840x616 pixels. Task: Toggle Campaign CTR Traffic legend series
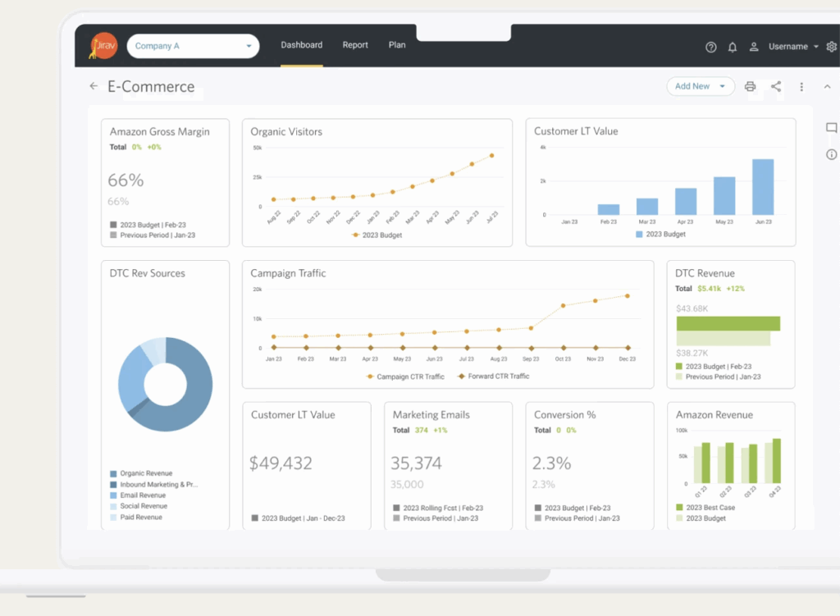405,376
